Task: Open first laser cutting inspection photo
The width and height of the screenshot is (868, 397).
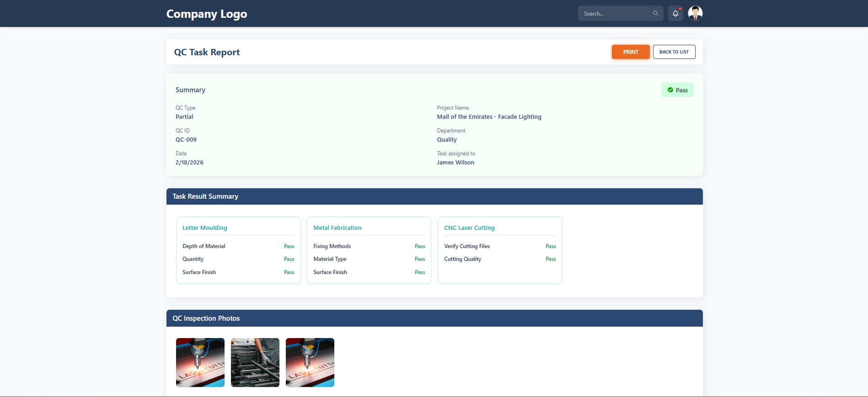Action: click(200, 362)
